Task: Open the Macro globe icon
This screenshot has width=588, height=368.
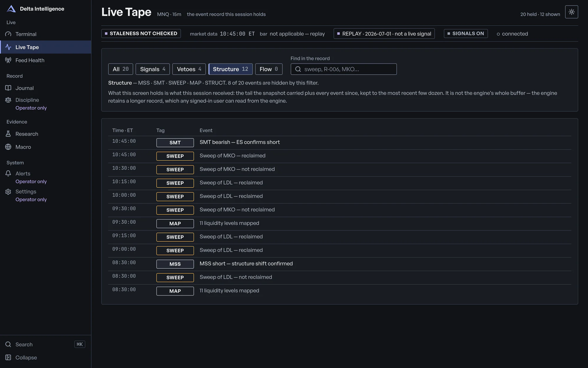Action: [8, 147]
